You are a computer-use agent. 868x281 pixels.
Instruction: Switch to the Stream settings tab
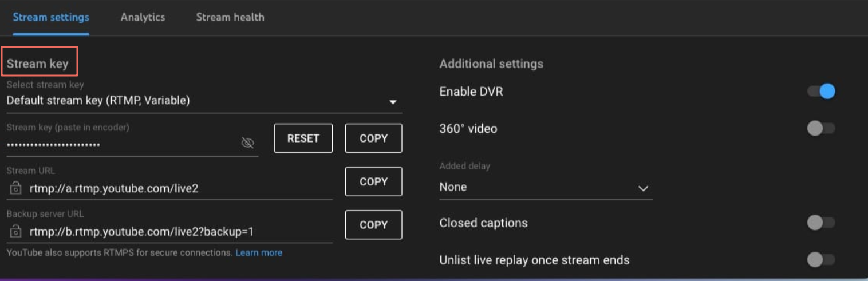click(51, 17)
